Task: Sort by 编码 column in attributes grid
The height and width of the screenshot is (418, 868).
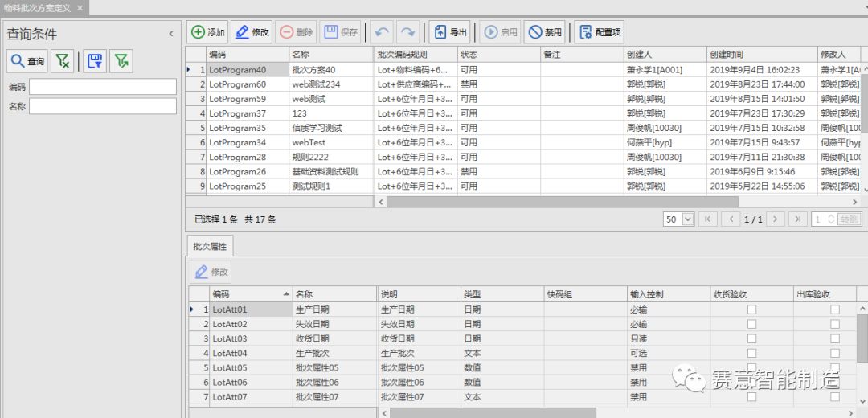Action: tap(249, 294)
